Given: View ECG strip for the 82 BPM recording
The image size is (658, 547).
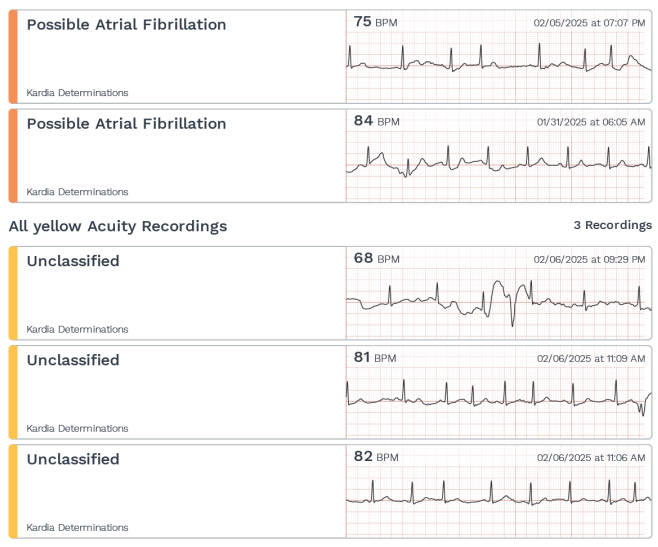Looking at the screenshot, I should coord(499,493).
